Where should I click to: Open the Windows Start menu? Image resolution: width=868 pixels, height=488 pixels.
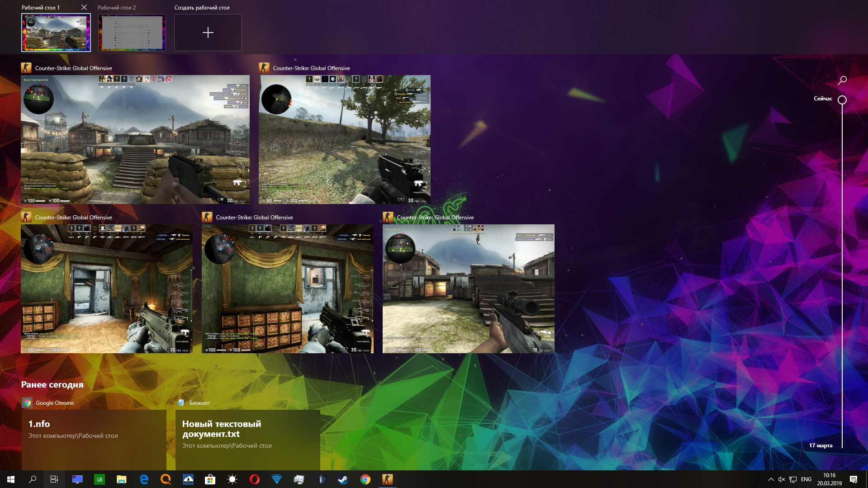coord(11,479)
